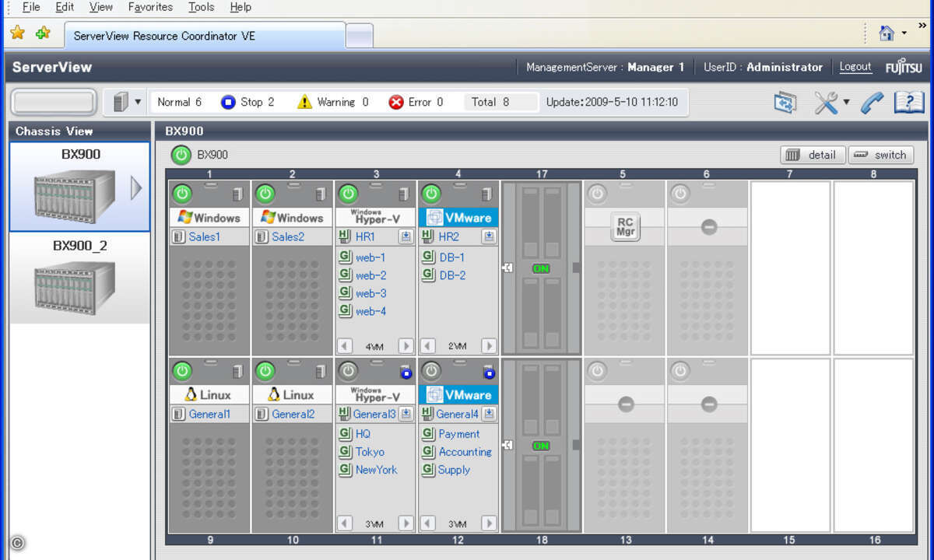Open the Help menu
934x560 pixels.
pyautogui.click(x=241, y=7)
